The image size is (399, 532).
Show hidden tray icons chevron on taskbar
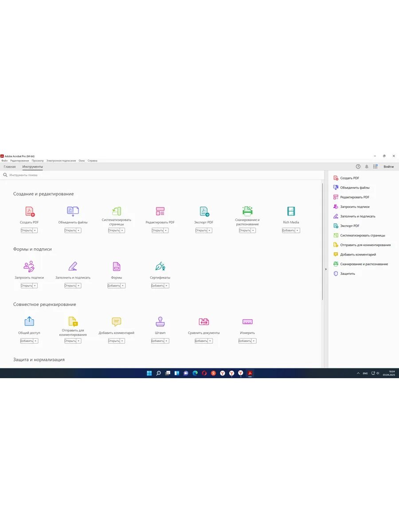pyautogui.click(x=358, y=373)
